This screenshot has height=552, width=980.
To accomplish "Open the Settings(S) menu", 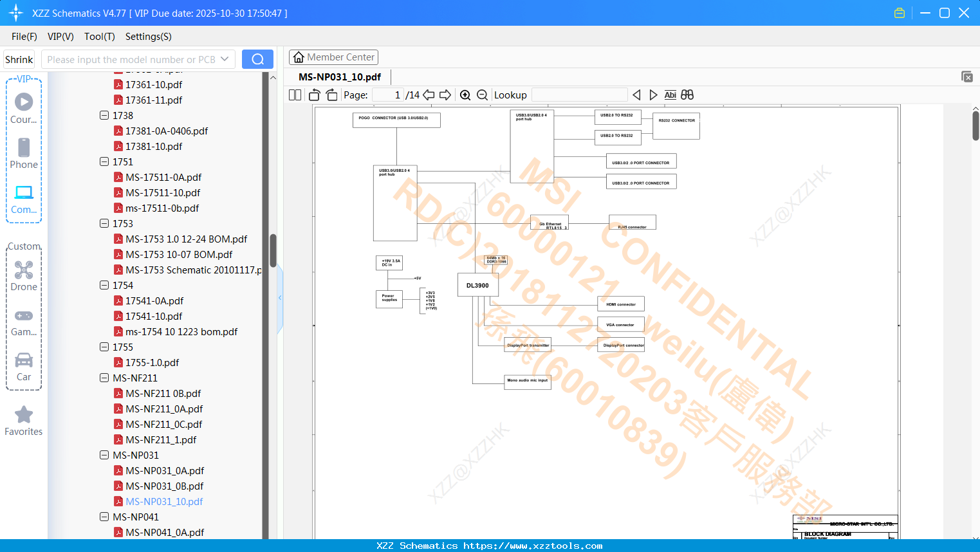I will point(149,37).
